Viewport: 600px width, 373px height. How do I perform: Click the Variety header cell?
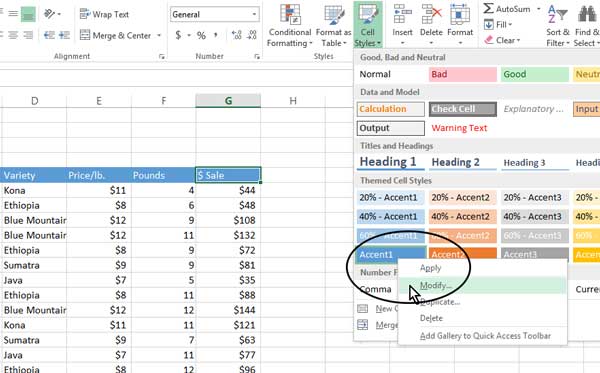click(33, 175)
